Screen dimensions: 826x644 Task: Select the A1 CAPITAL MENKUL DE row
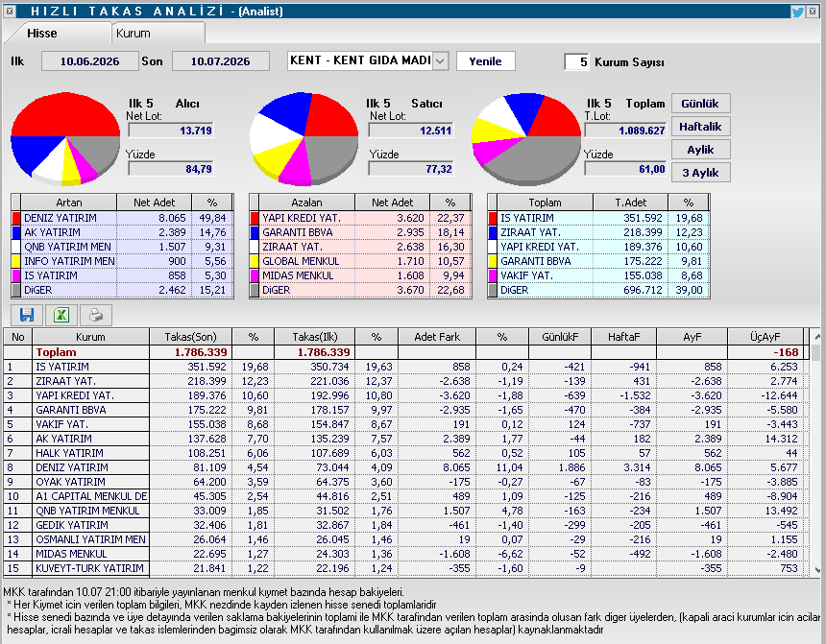(403, 496)
